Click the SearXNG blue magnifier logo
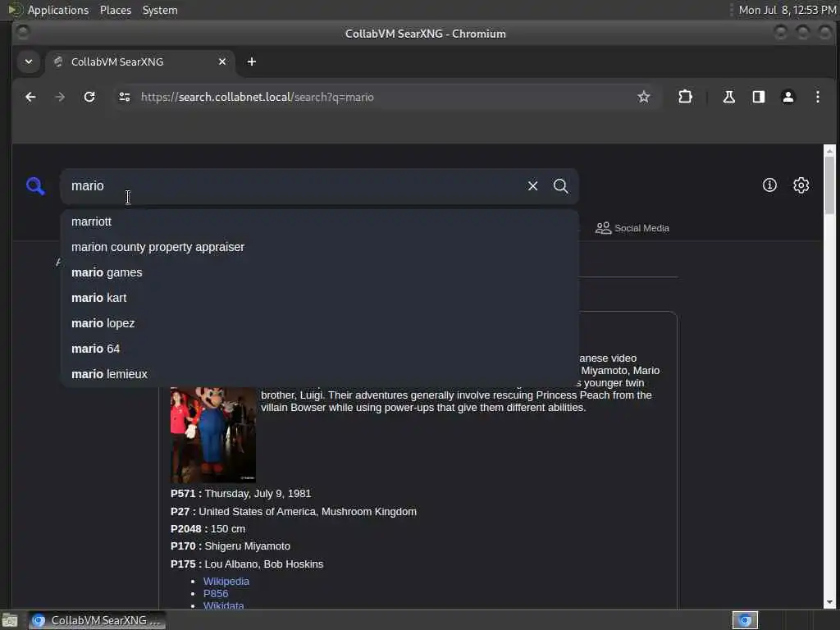This screenshot has width=840, height=630. (x=35, y=186)
